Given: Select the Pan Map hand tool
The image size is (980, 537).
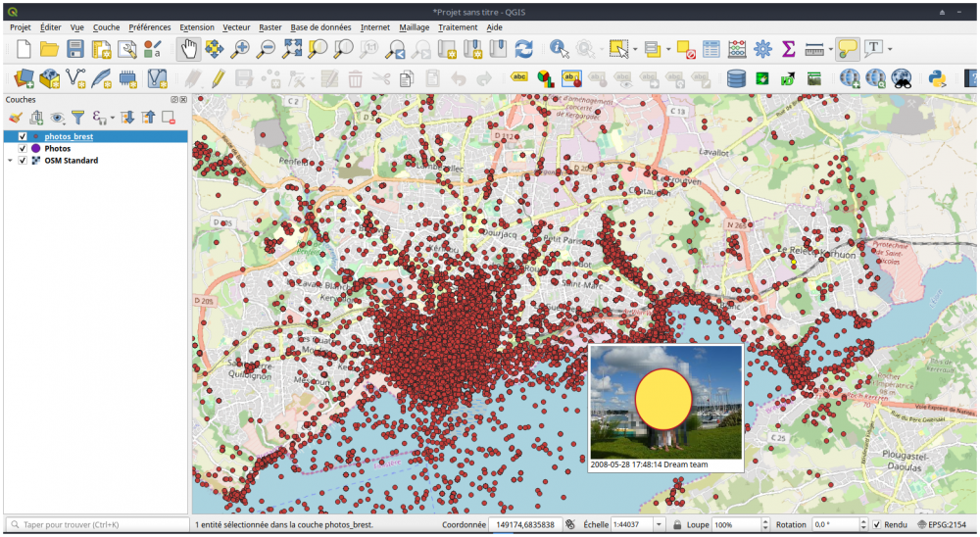Looking at the screenshot, I should [x=188, y=48].
